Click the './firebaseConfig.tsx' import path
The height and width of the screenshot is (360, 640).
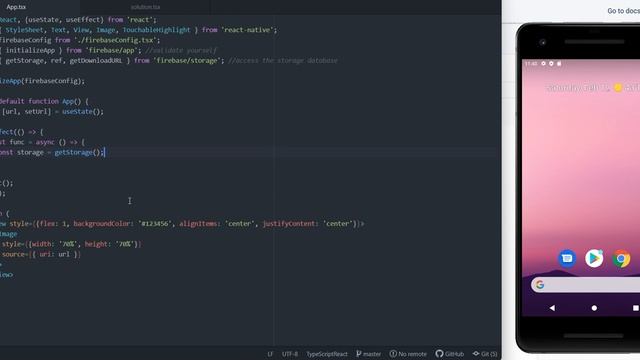tap(117, 40)
